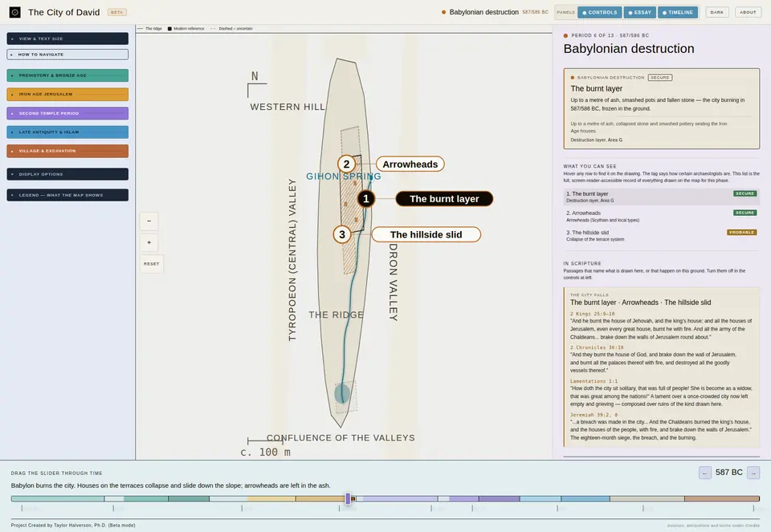Screen dimensions: 771x532
Task: Zoom in the map with plus button
Action: click(149, 242)
